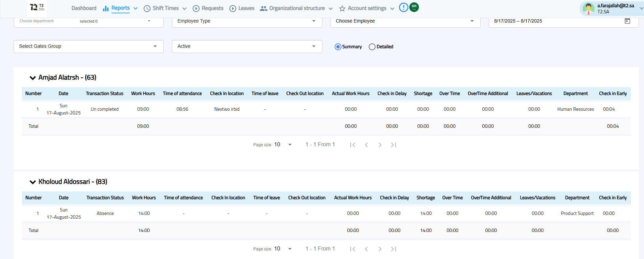Open the Organizational structure menu

click(x=296, y=8)
